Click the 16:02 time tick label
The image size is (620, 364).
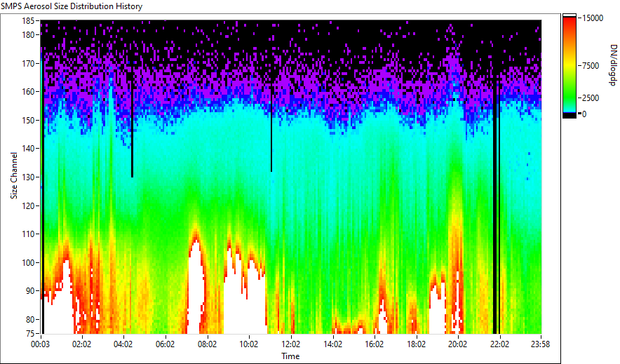pos(375,344)
